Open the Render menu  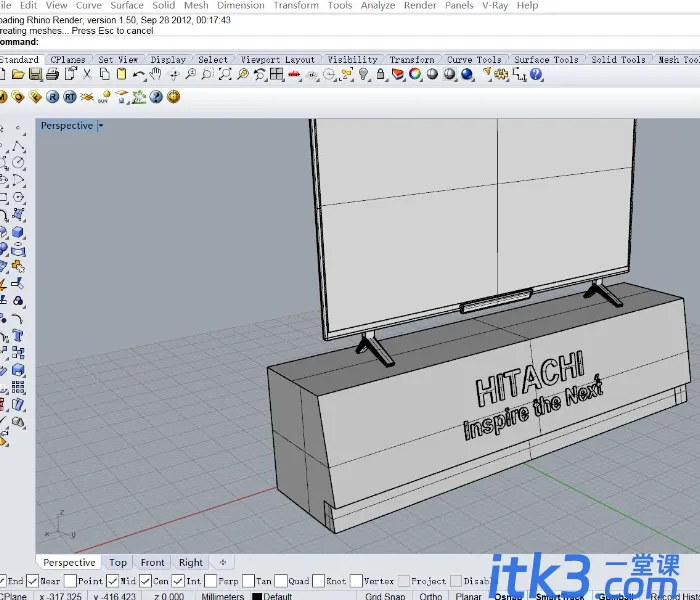click(x=420, y=5)
